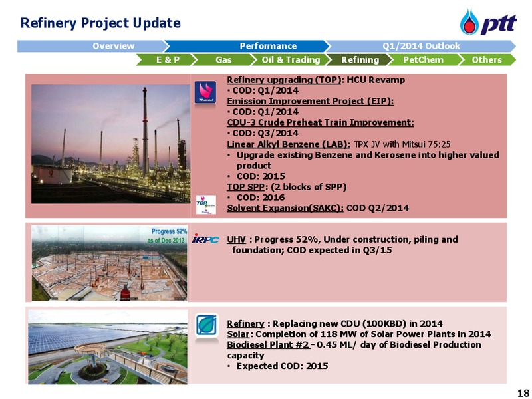Click "COD expected in Q3/15" text

click(339, 251)
